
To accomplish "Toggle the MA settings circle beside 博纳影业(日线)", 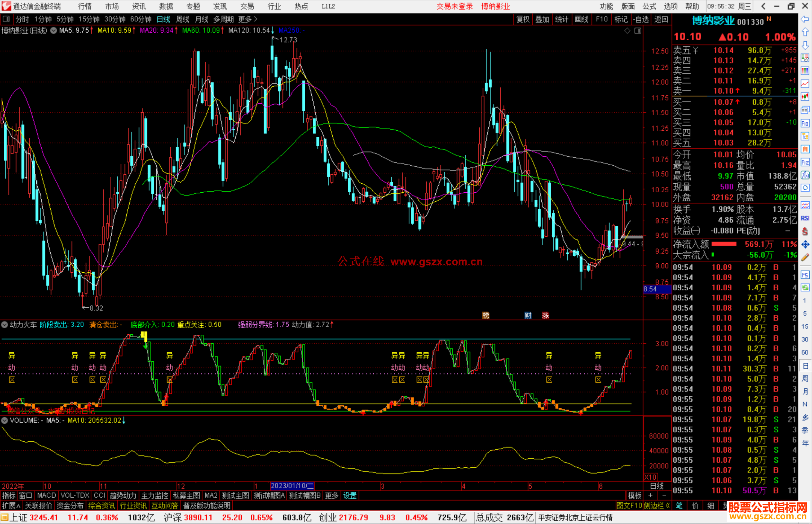I will tap(53, 30).
